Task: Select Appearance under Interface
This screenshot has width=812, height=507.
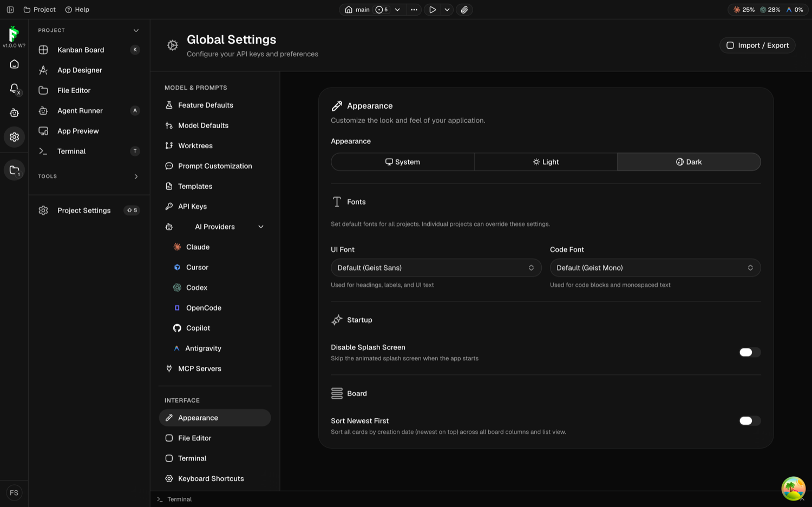Action: [x=215, y=418]
